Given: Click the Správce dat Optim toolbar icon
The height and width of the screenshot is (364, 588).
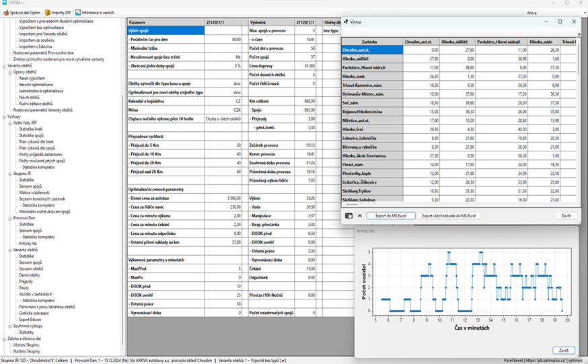Looking at the screenshot, I should click(x=7, y=12).
